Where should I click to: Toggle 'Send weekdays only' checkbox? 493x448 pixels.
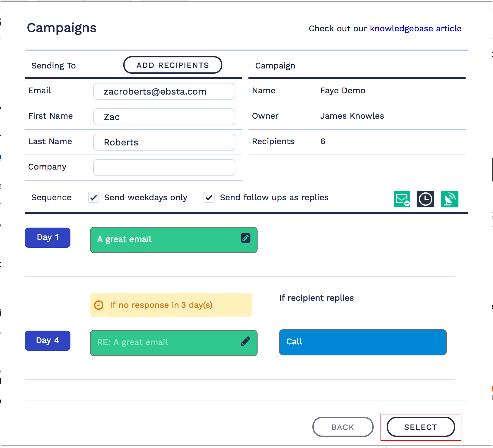click(94, 197)
